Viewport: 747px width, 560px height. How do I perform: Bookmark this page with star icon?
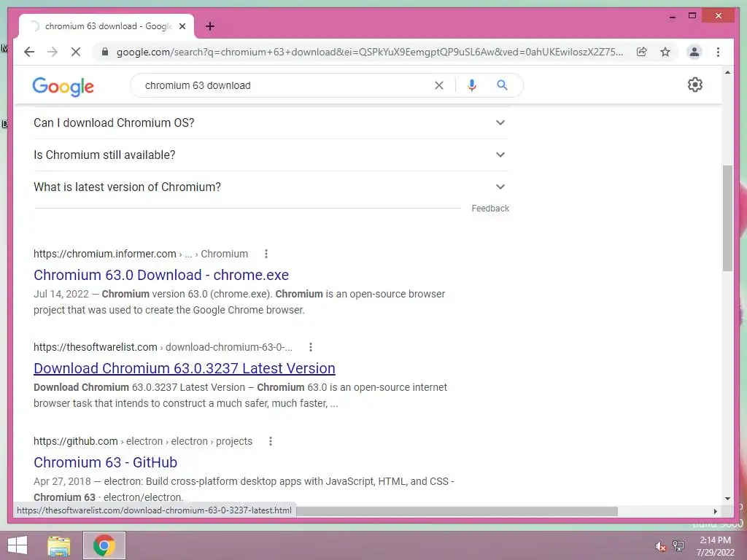pyautogui.click(x=665, y=52)
